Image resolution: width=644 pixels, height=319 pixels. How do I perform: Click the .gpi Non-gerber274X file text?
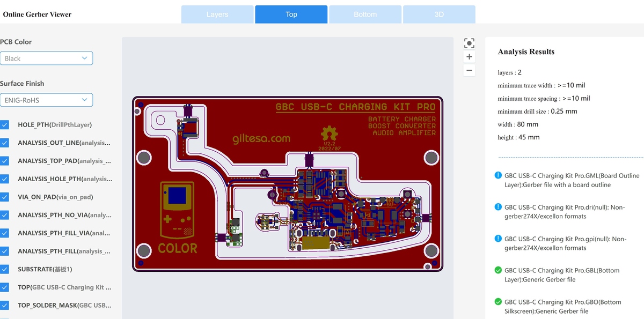tap(566, 243)
